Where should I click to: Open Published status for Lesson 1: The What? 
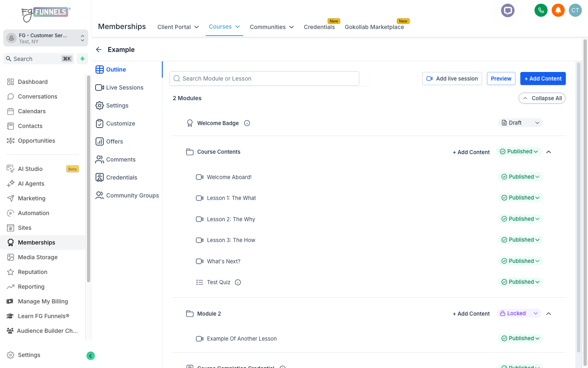(521, 197)
